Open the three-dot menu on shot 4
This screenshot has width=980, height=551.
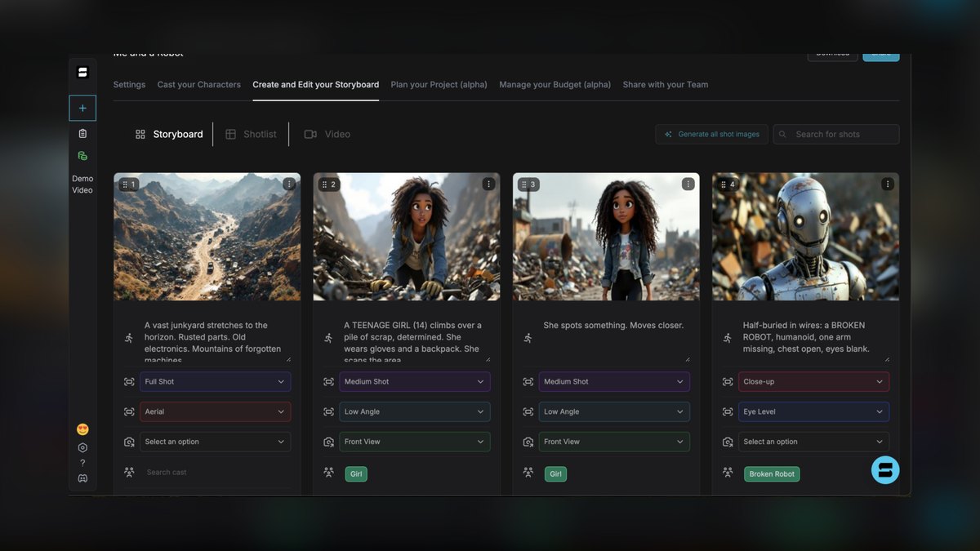pos(888,184)
